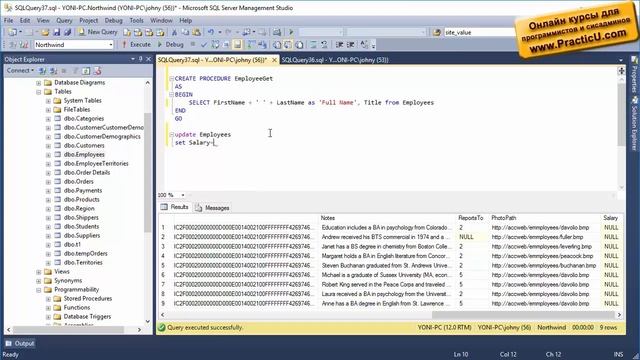Screen dimensions: 640x360
Task: Close the SQLQuery37.sql tab
Action: coord(274,60)
